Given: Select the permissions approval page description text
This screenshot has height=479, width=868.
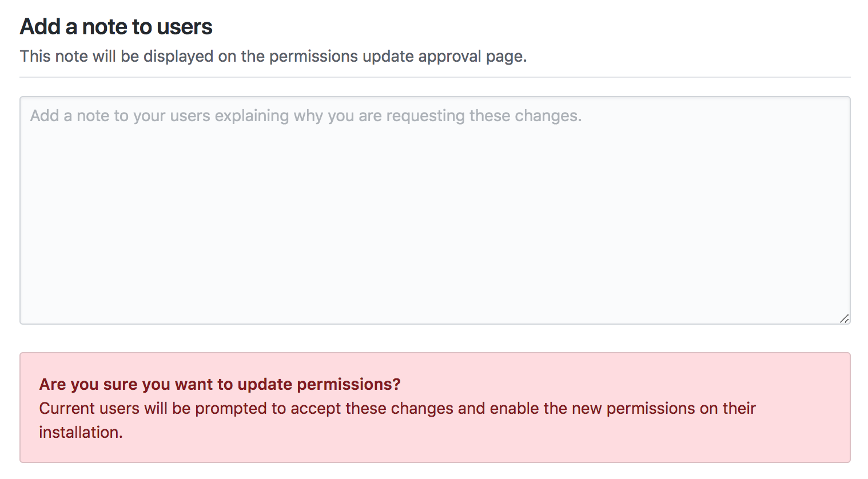Looking at the screenshot, I should coord(273,56).
